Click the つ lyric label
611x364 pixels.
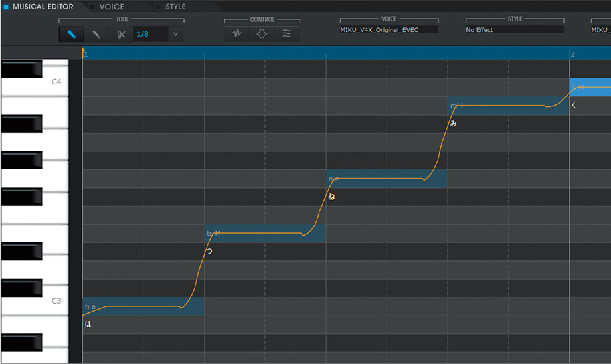[210, 251]
